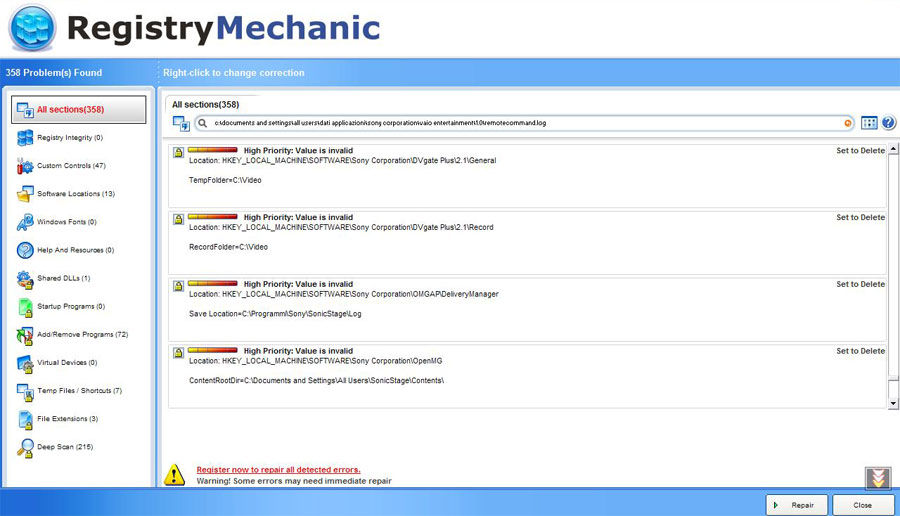Click Set to Delete for TempFolder entry
This screenshot has width=900, height=516.
860,150
